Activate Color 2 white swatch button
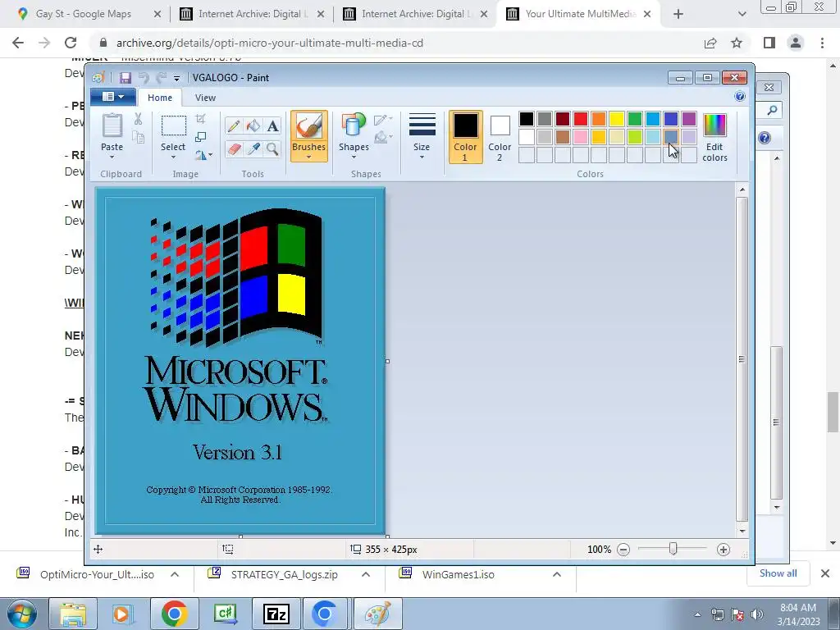The width and height of the screenshot is (840, 630). pyautogui.click(x=500, y=137)
